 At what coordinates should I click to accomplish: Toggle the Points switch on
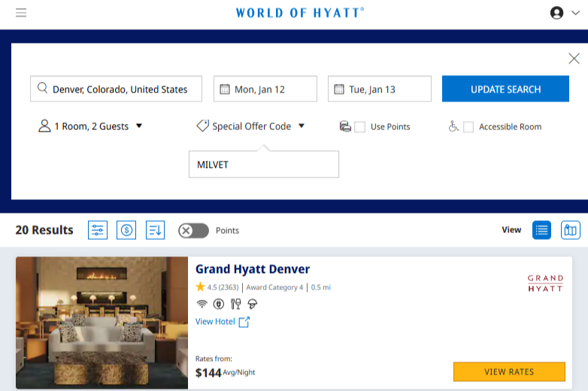tap(193, 231)
